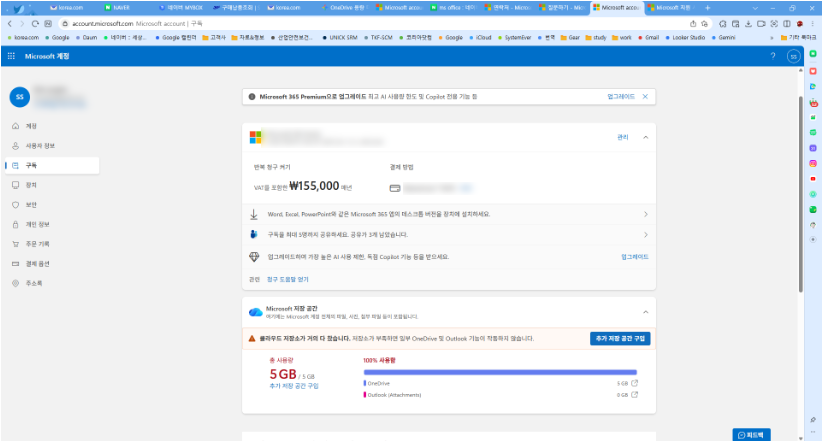
Task: Click the storage warning triangle icon
Action: [x=252, y=339]
